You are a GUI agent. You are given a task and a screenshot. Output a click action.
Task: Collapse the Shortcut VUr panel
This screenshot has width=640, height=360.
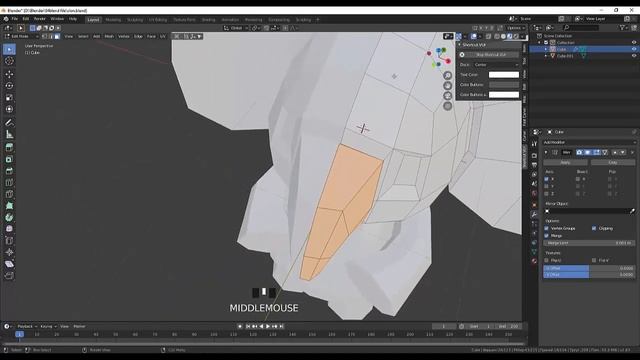tap(459, 44)
